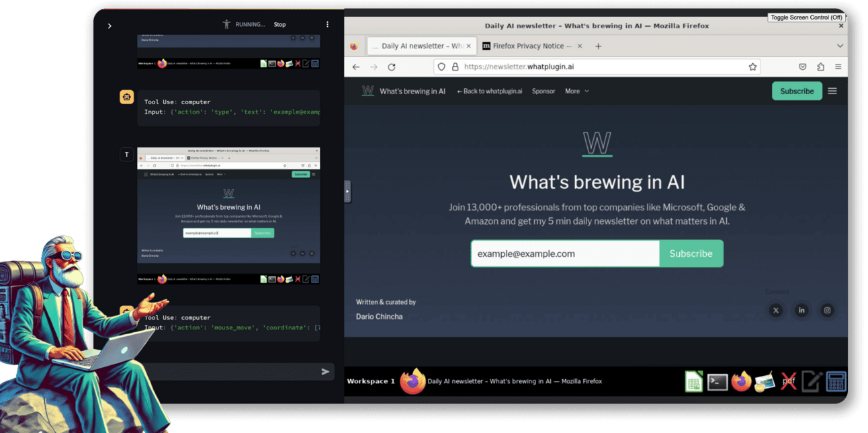Screen dimensions: 868x433
Task: Click the URL address bar
Action: 598,67
